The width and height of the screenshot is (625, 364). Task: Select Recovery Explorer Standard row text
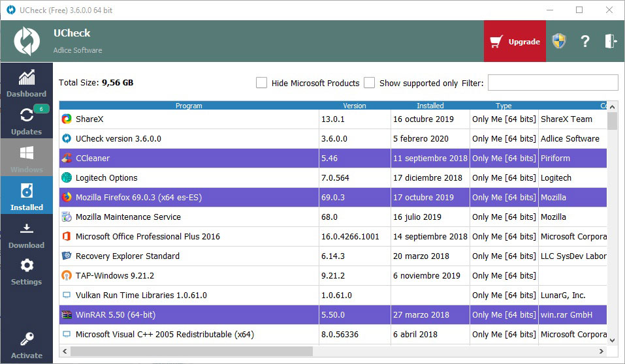(x=127, y=256)
